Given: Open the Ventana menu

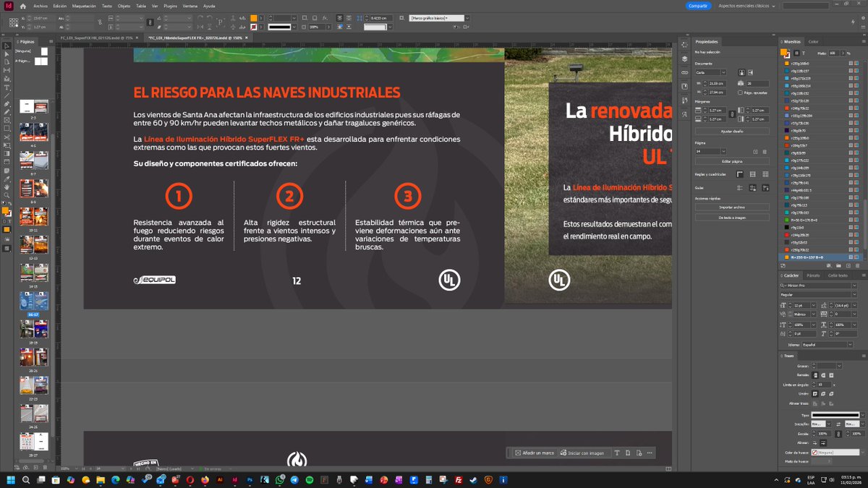Looking at the screenshot, I should (190, 5).
